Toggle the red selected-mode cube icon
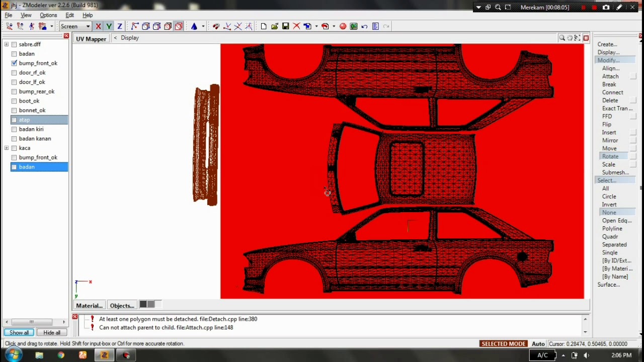Screen dimensions: 644x362 (179, 26)
